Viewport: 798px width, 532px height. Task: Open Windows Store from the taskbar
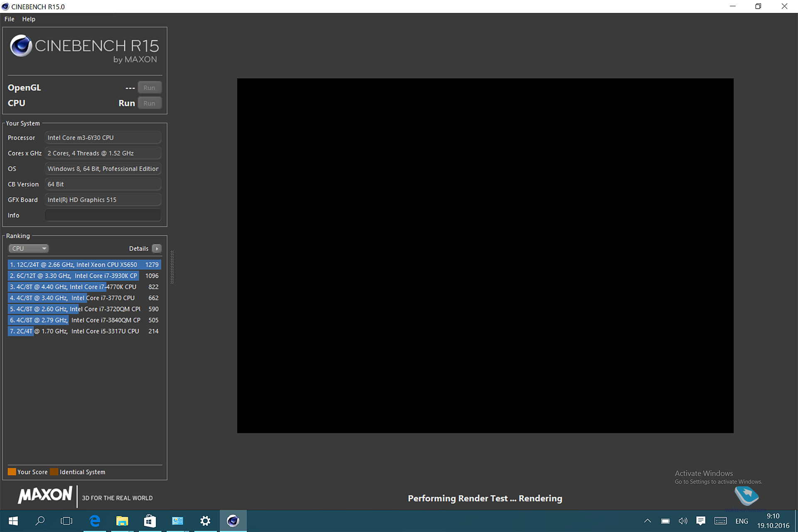(150, 521)
